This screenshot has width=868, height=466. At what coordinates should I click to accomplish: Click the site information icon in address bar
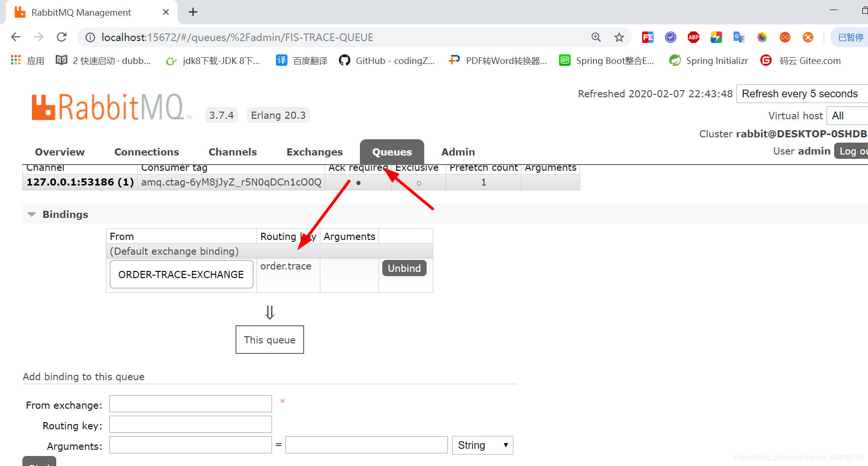(x=90, y=37)
